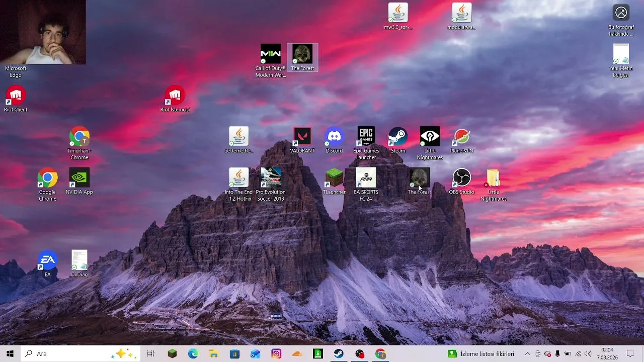Click the microphone tray icon

click(557, 354)
